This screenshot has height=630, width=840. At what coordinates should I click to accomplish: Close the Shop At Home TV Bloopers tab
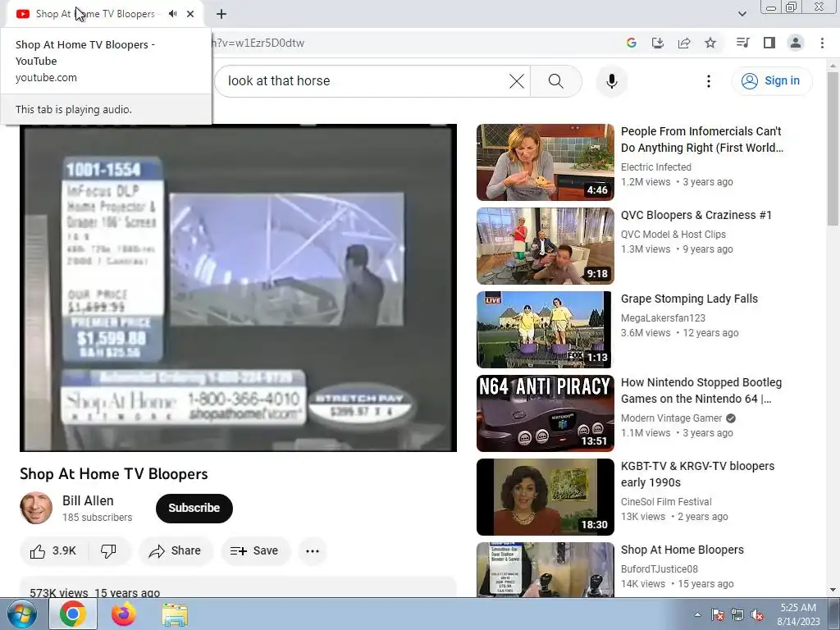pos(190,14)
